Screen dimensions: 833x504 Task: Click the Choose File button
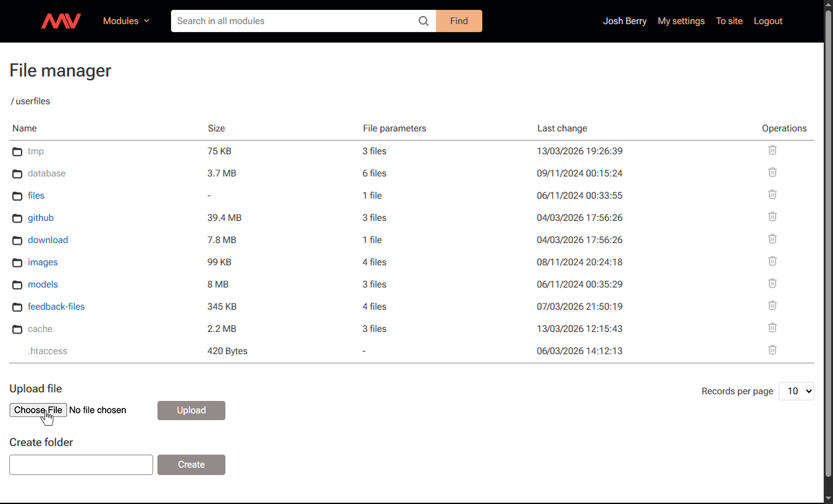pyautogui.click(x=38, y=410)
